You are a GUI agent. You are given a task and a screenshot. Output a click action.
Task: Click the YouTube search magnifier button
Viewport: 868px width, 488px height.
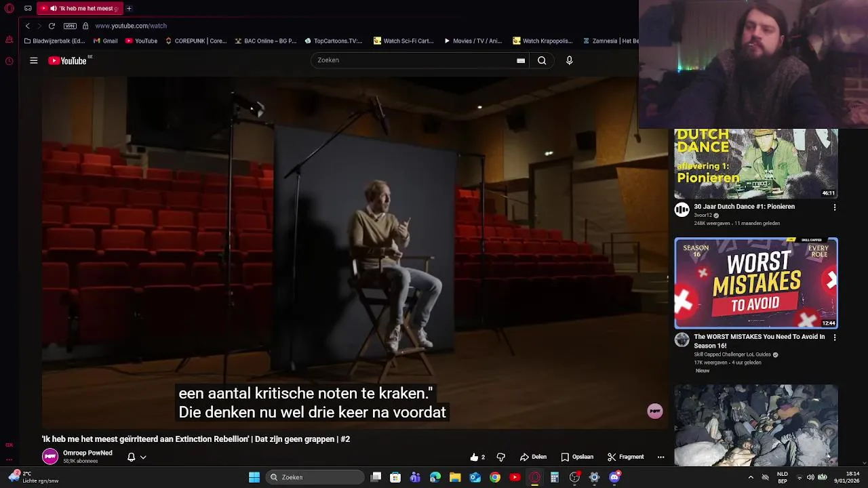542,60
